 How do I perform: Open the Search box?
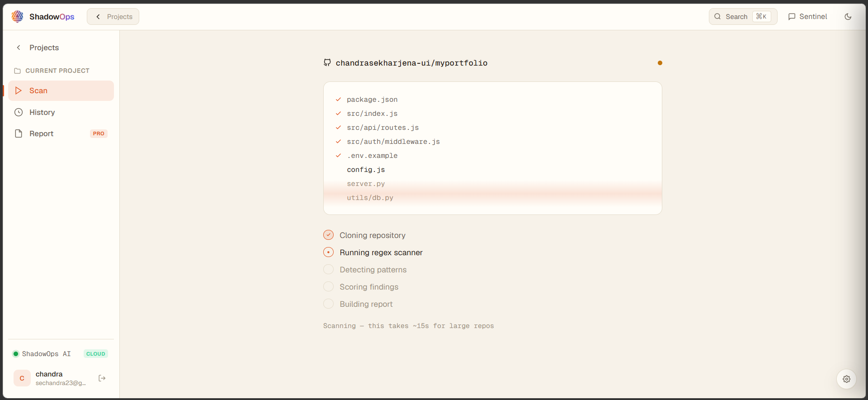point(743,17)
